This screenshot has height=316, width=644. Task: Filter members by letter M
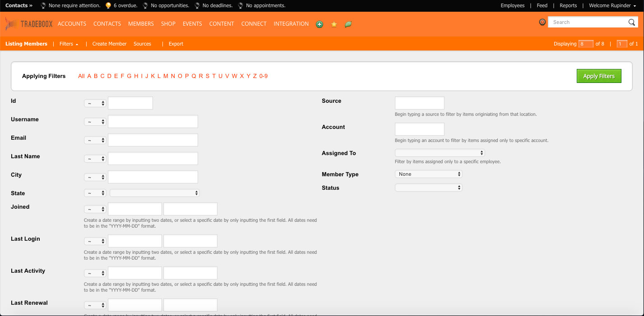coord(166,76)
